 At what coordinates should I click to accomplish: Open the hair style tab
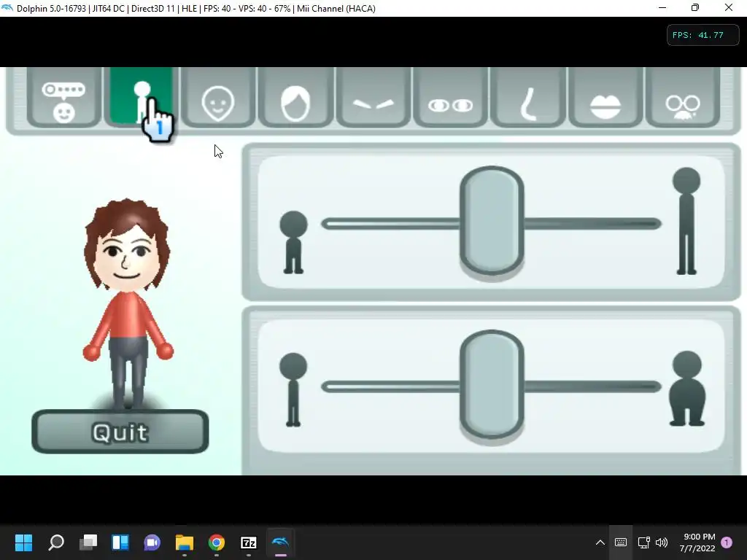point(295,97)
